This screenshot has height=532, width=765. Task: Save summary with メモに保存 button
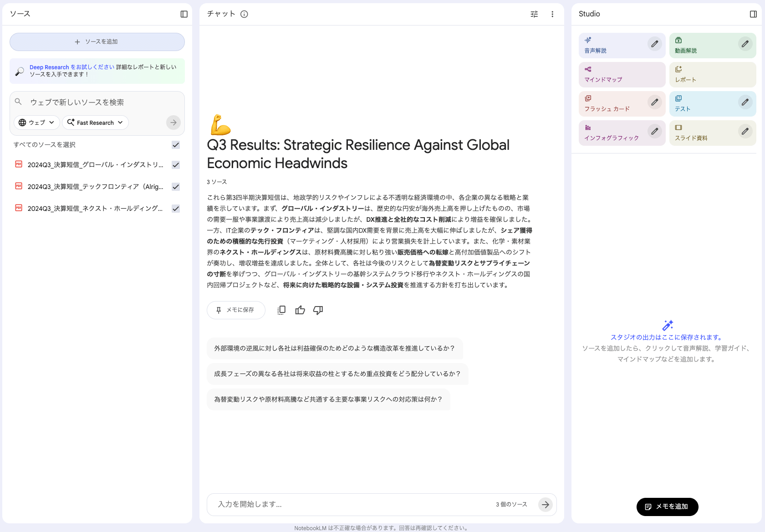[235, 310]
